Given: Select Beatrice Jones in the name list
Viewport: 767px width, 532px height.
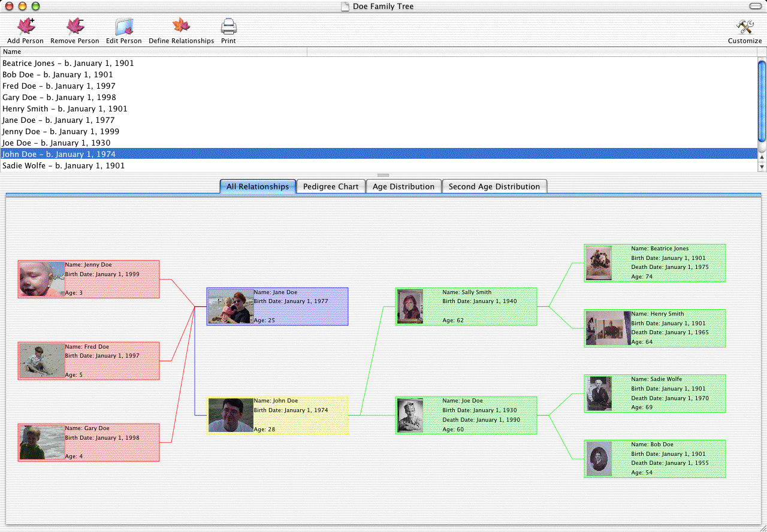Looking at the screenshot, I should (x=68, y=63).
